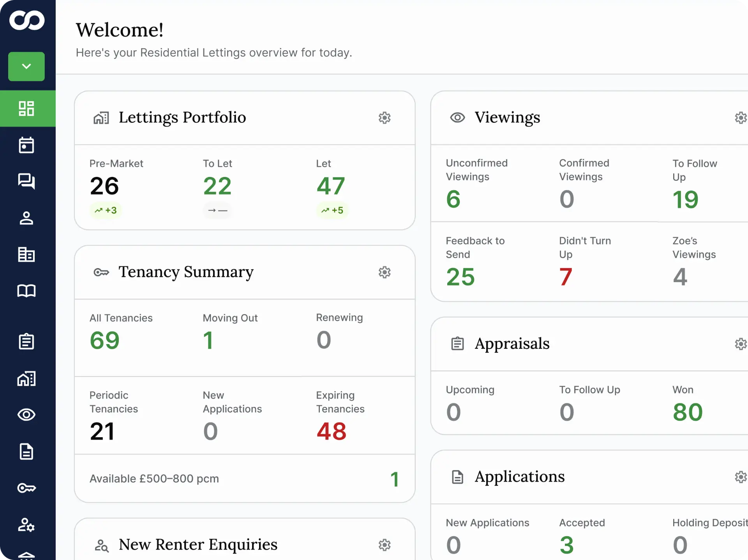This screenshot has height=560, width=748.
Task: Open the document icon in the sidebar
Action: (x=26, y=451)
